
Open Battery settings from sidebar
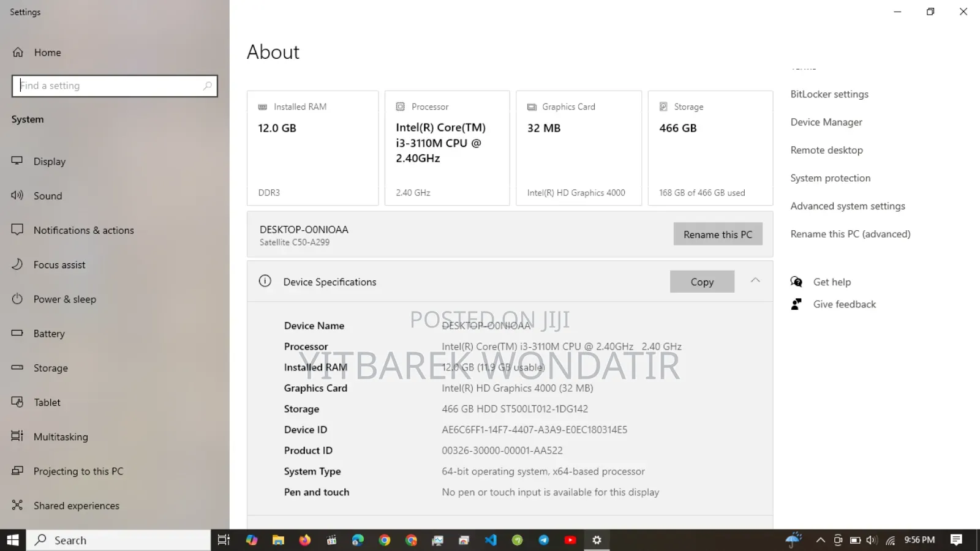tap(49, 333)
